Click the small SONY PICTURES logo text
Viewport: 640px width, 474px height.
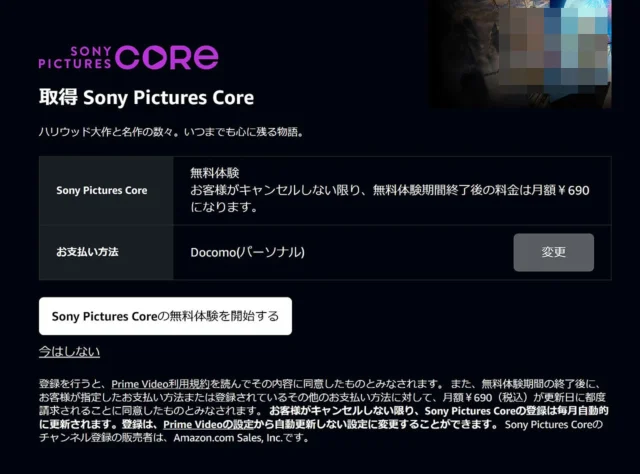coord(75,58)
